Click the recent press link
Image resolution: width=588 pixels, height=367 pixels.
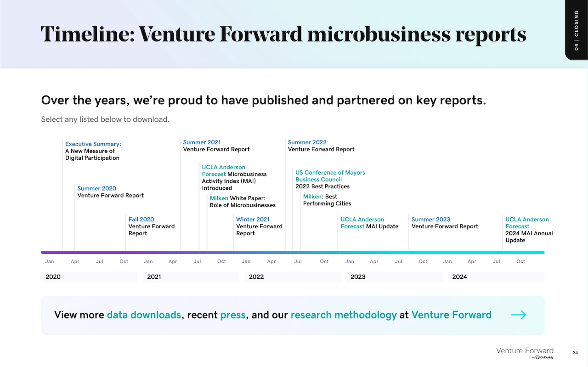click(x=233, y=316)
